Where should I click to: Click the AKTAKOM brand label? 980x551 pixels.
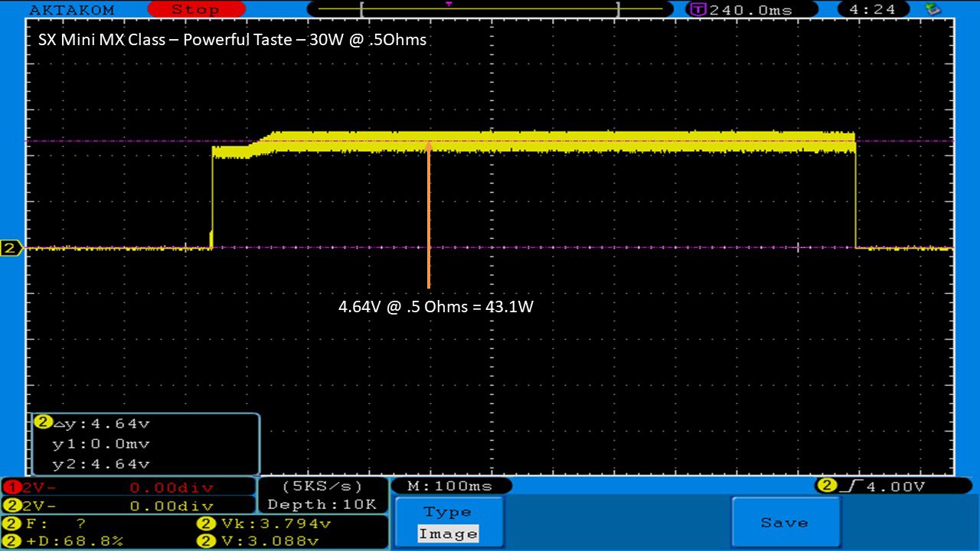point(71,10)
